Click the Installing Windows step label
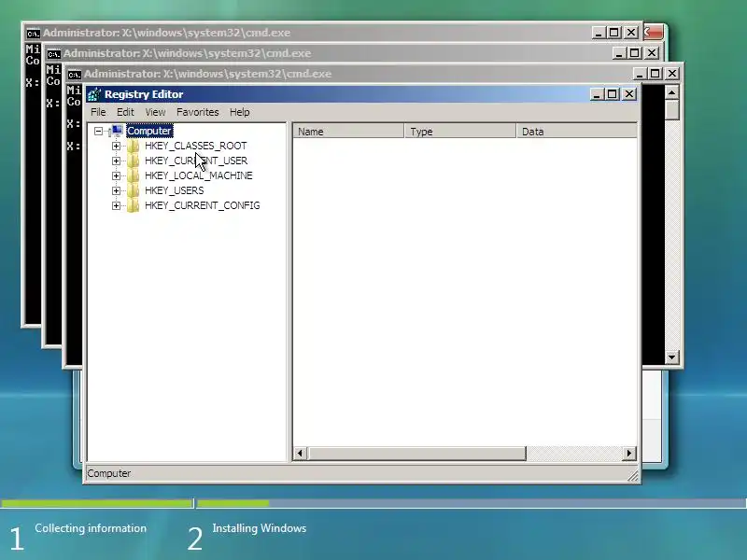This screenshot has width=747, height=560. (x=260, y=528)
